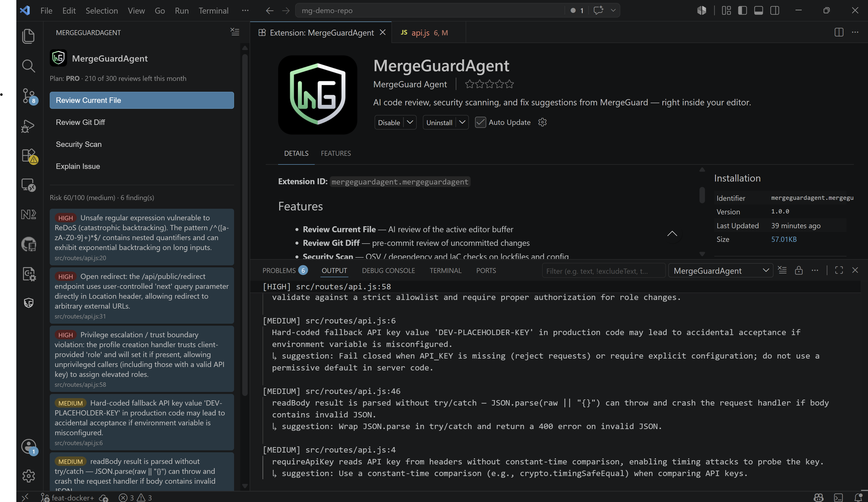Switch to the api.js editor tab

(429, 32)
